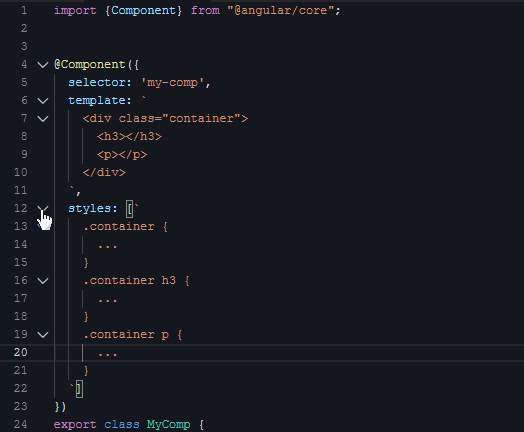Click the closing div tag on line 10
Viewport: 524px width, 432px height.
pos(104,172)
